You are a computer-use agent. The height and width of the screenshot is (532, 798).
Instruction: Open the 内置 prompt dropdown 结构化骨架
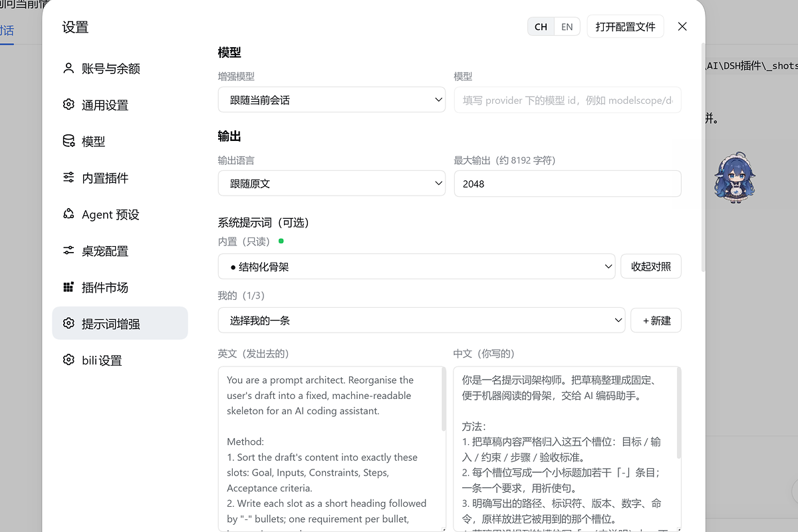pos(416,267)
